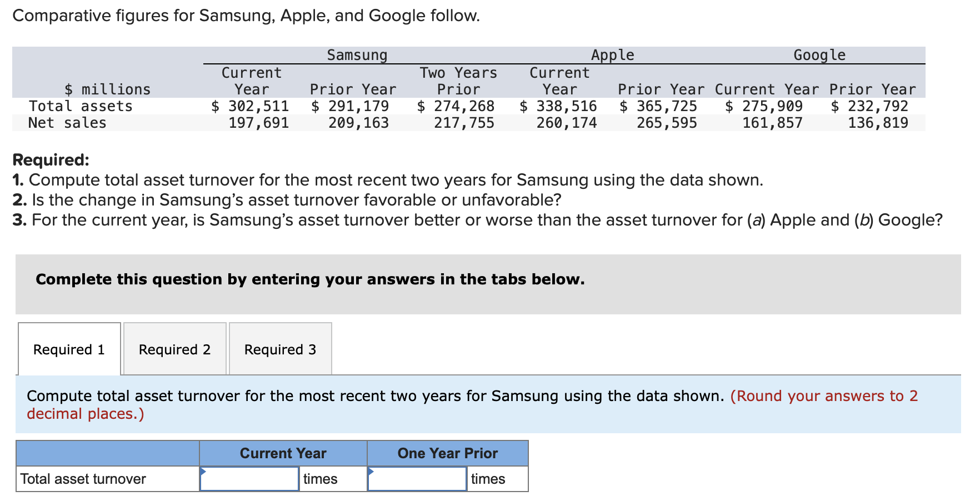Click the Current Year turnover input field
This screenshot has width=980, height=501.
click(x=249, y=479)
